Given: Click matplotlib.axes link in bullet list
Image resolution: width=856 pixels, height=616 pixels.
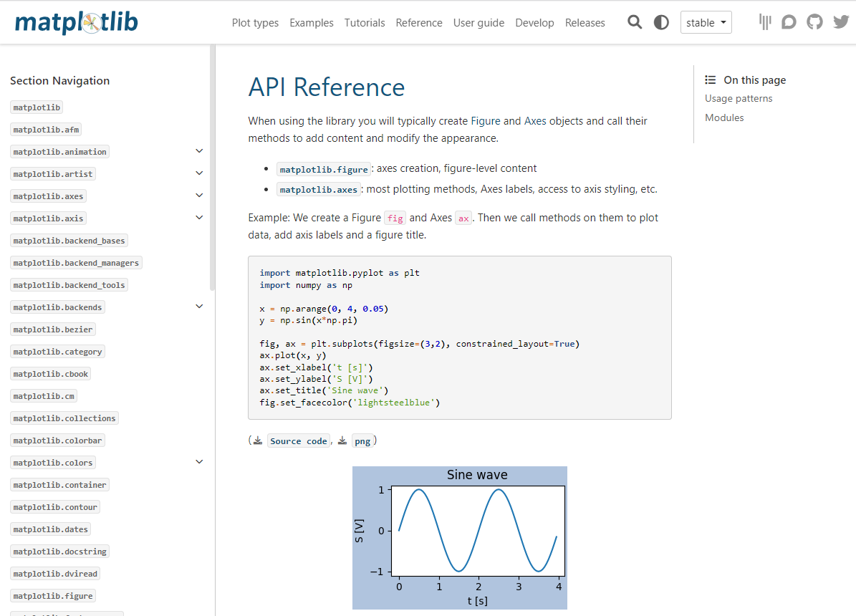Looking at the screenshot, I should [x=318, y=190].
